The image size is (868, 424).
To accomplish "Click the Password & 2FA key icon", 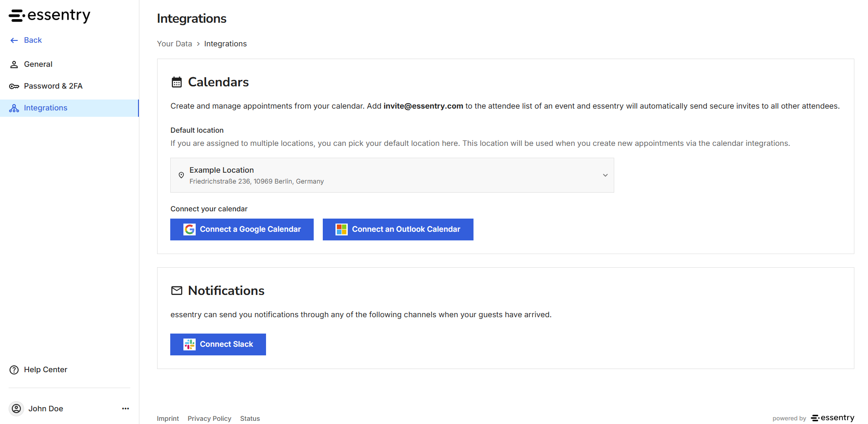I will point(14,86).
